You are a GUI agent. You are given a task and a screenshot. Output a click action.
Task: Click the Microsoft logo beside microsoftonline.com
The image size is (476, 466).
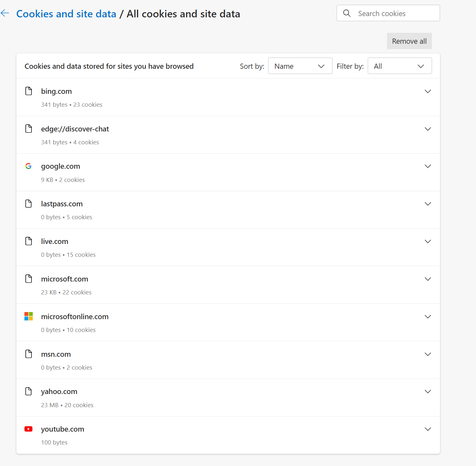[29, 316]
